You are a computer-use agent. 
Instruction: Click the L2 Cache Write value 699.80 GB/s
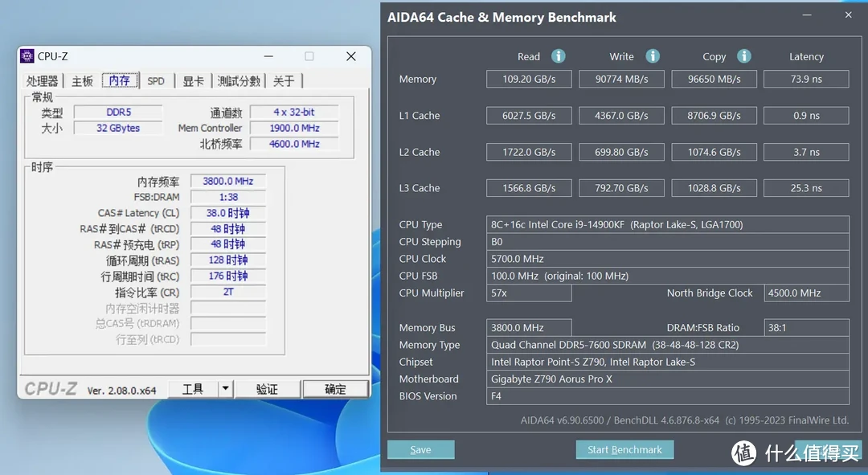pyautogui.click(x=621, y=152)
